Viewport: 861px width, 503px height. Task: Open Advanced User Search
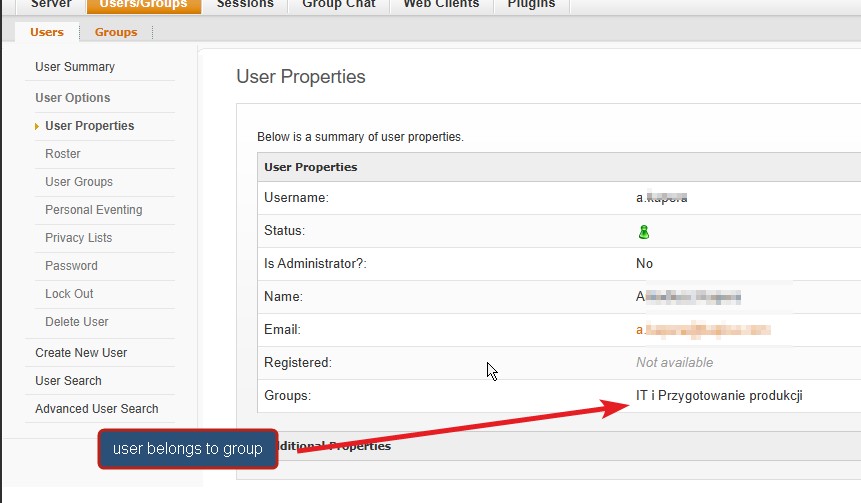click(x=97, y=409)
